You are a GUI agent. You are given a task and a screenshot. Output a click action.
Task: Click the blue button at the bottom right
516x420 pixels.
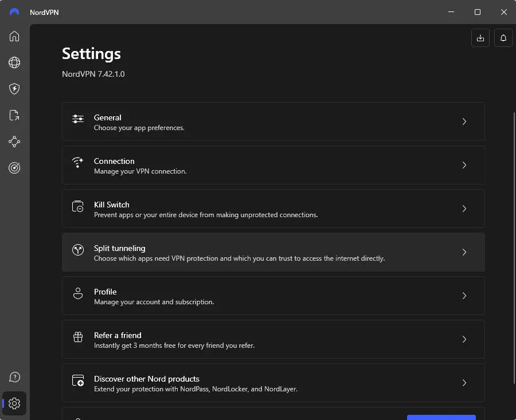(x=441, y=417)
